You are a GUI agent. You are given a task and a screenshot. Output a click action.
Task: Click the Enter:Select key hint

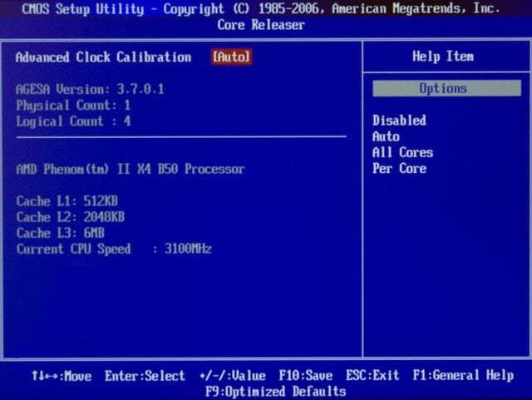click(x=145, y=376)
